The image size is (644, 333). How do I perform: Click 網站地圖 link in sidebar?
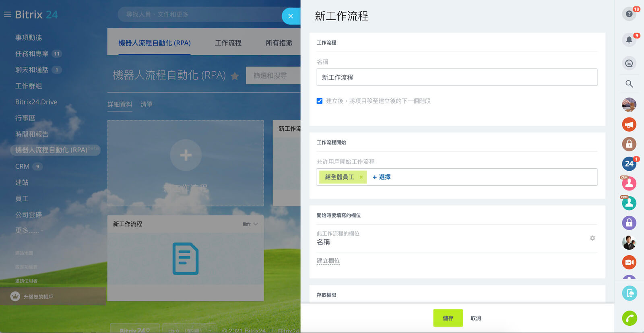pos(24,253)
